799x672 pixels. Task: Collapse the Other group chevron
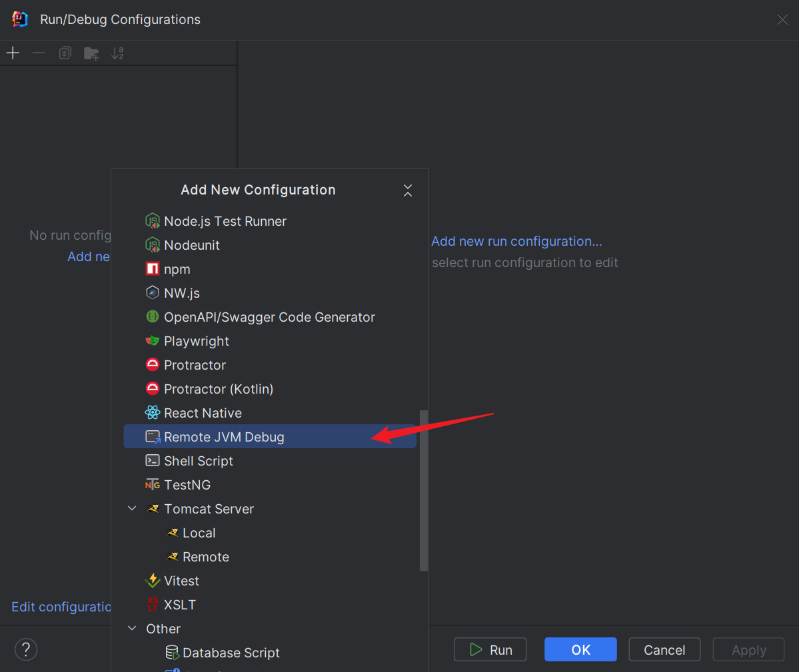[x=132, y=628]
